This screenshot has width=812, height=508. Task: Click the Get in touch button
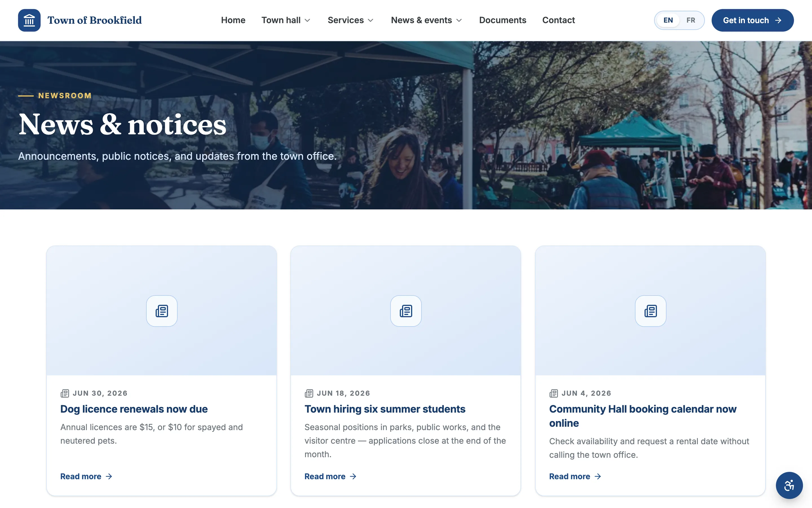(752, 20)
